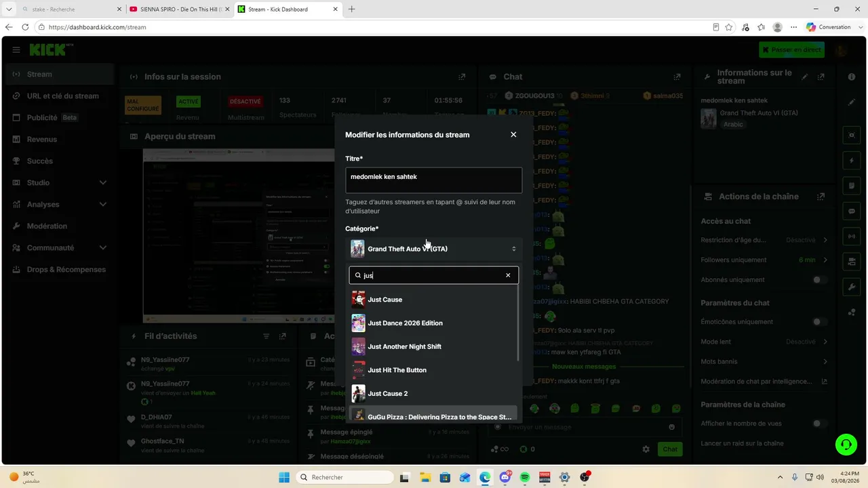Open the Publicité section

[x=58, y=118]
